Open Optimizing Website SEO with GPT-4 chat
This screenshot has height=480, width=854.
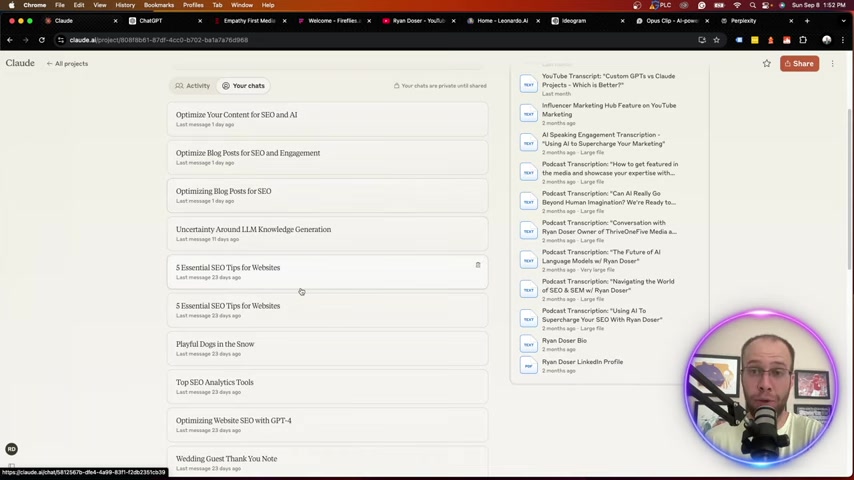click(327, 424)
